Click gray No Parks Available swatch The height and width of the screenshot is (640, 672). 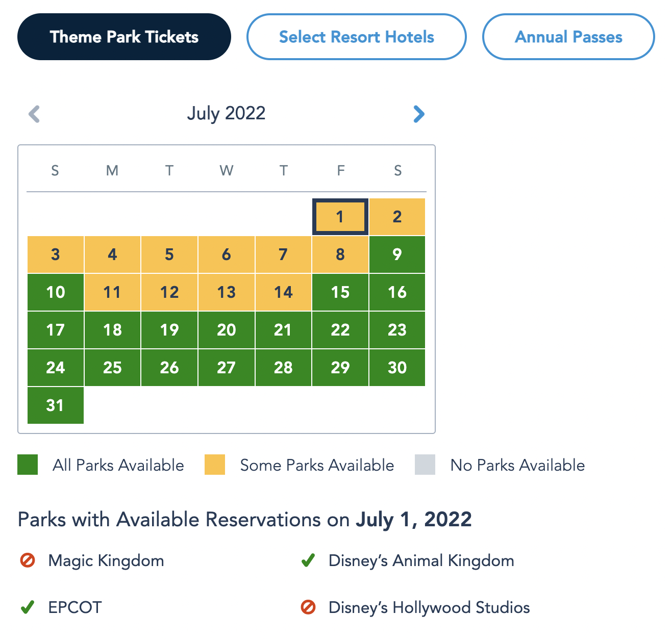pos(425,465)
